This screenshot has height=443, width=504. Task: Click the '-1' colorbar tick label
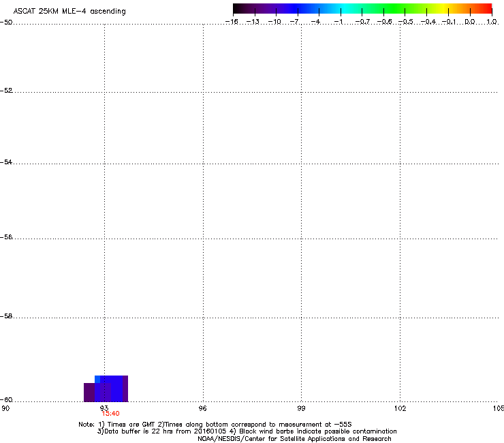click(338, 22)
